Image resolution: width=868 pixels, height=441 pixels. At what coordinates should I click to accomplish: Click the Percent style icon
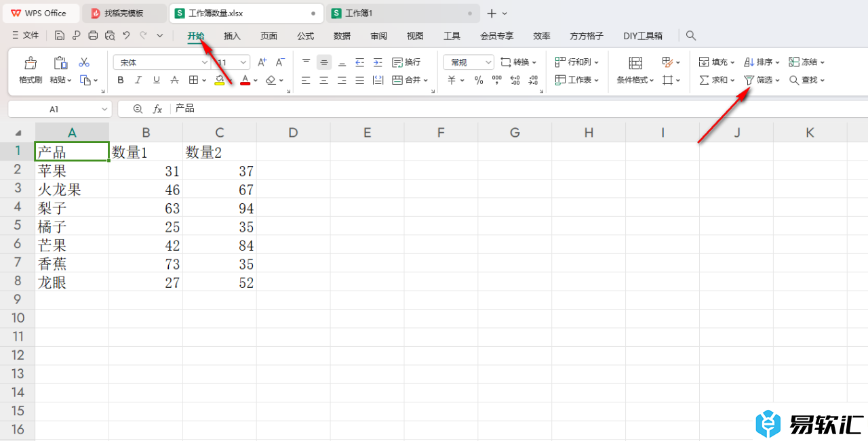(479, 80)
